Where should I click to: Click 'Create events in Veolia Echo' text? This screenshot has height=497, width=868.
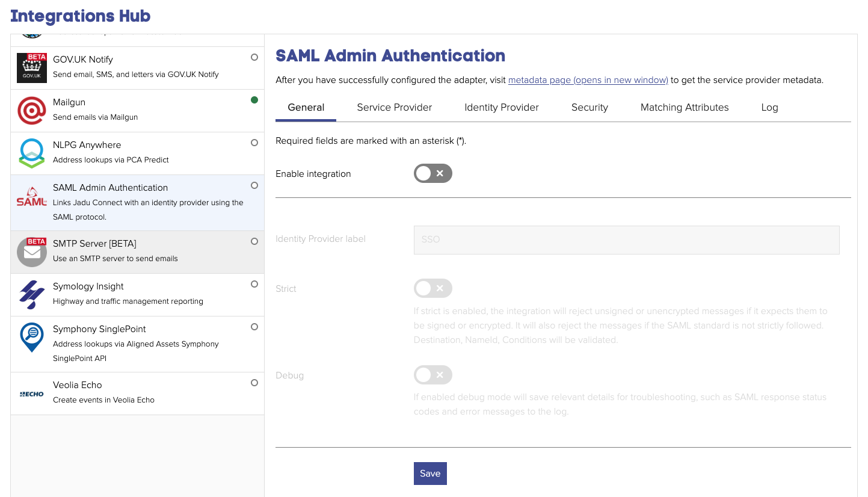[x=103, y=400]
